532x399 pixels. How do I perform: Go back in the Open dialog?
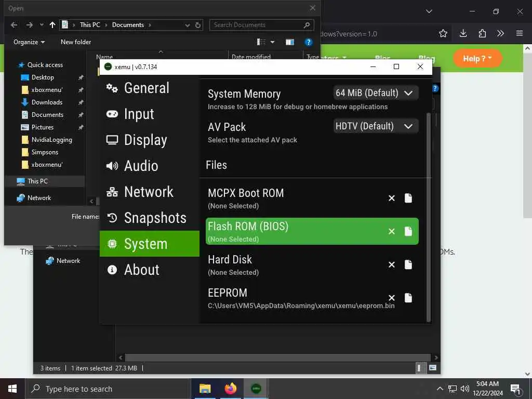tap(14, 25)
